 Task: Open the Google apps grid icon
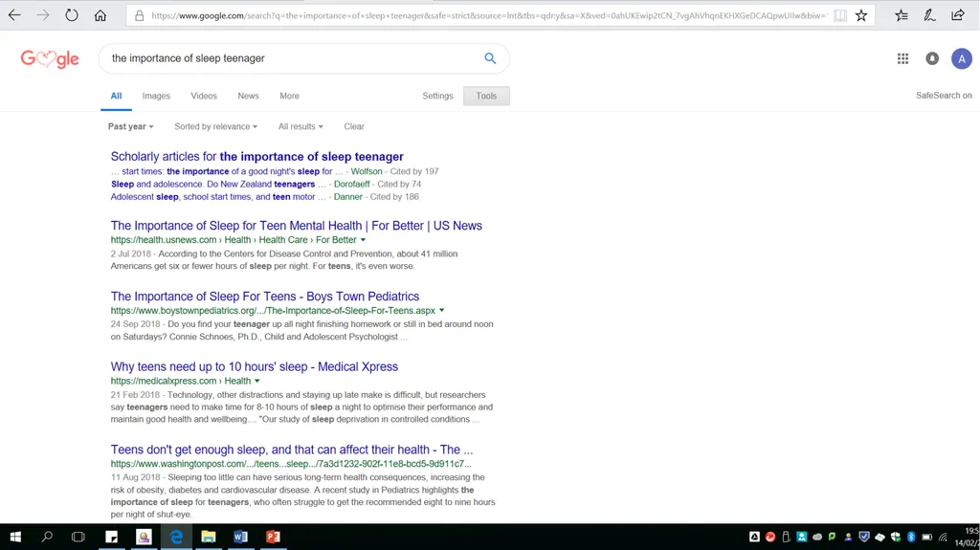[902, 58]
